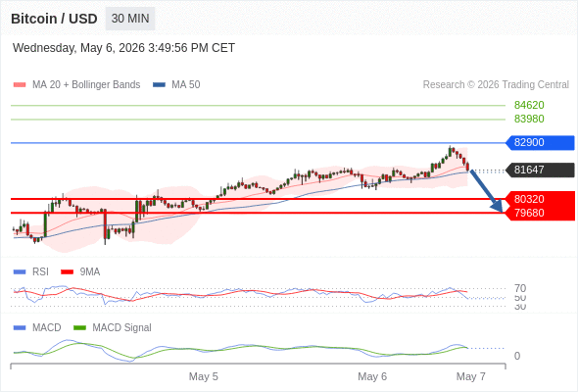Click the 30 MIN timeframe badge
This screenshot has height=392, width=578.
point(130,19)
